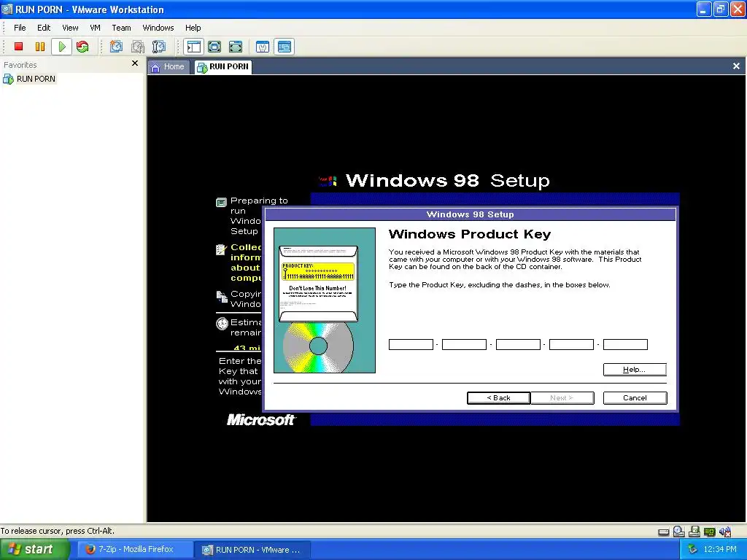The height and width of the screenshot is (560, 747).
Task: Click the Reset VM circular arrows icon
Action: click(x=82, y=47)
